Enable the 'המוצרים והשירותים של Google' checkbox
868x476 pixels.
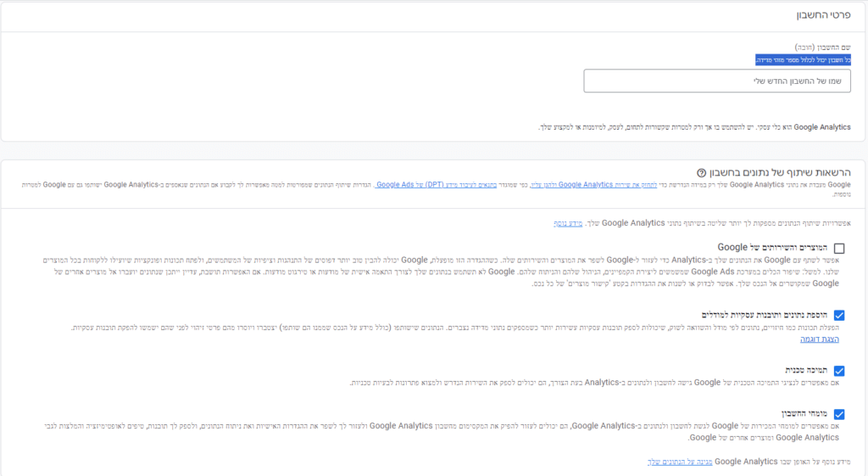[x=839, y=249]
